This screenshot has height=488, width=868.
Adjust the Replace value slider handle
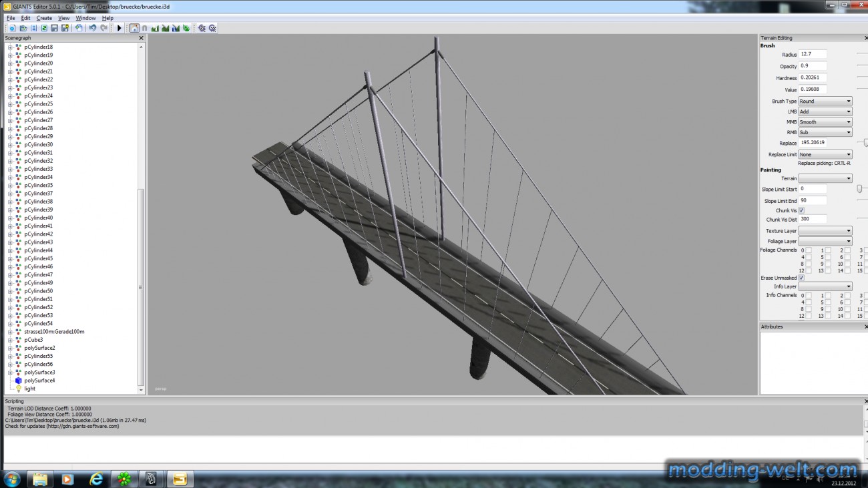865,143
